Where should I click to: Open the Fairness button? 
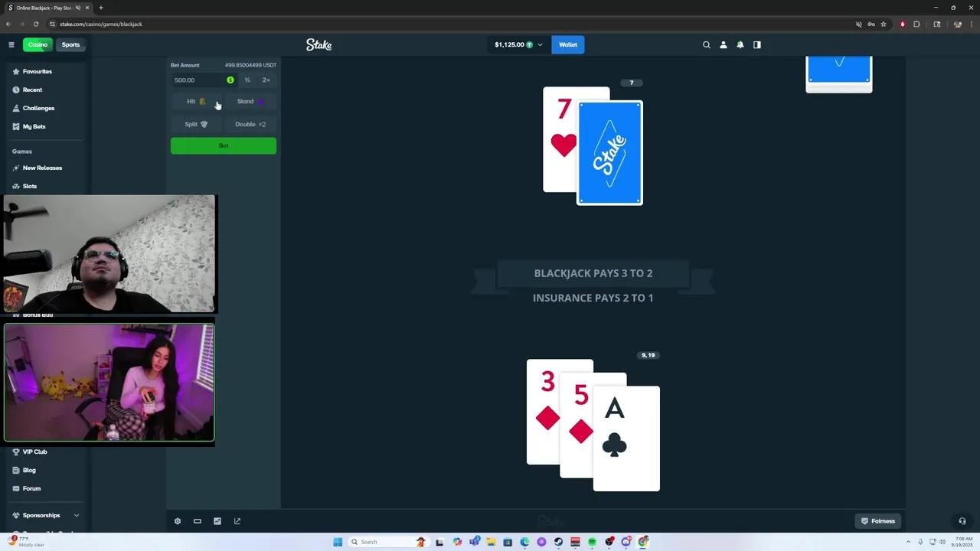[x=878, y=521]
